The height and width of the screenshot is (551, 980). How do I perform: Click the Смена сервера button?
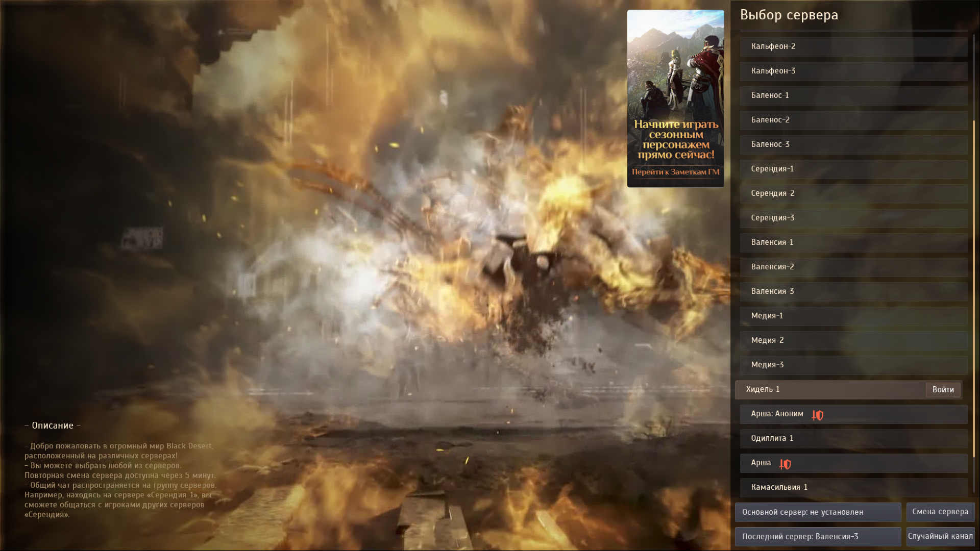[x=940, y=512]
